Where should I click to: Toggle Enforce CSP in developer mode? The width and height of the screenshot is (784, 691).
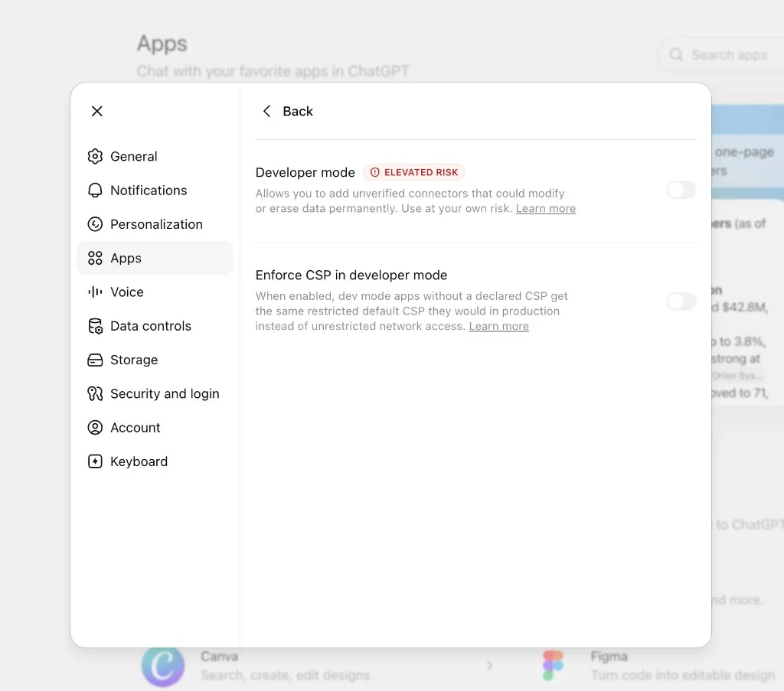click(681, 301)
